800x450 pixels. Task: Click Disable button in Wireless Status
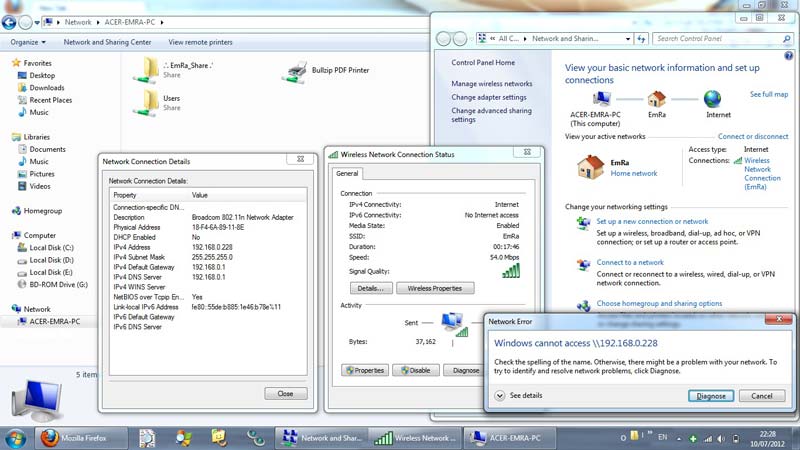coord(416,370)
